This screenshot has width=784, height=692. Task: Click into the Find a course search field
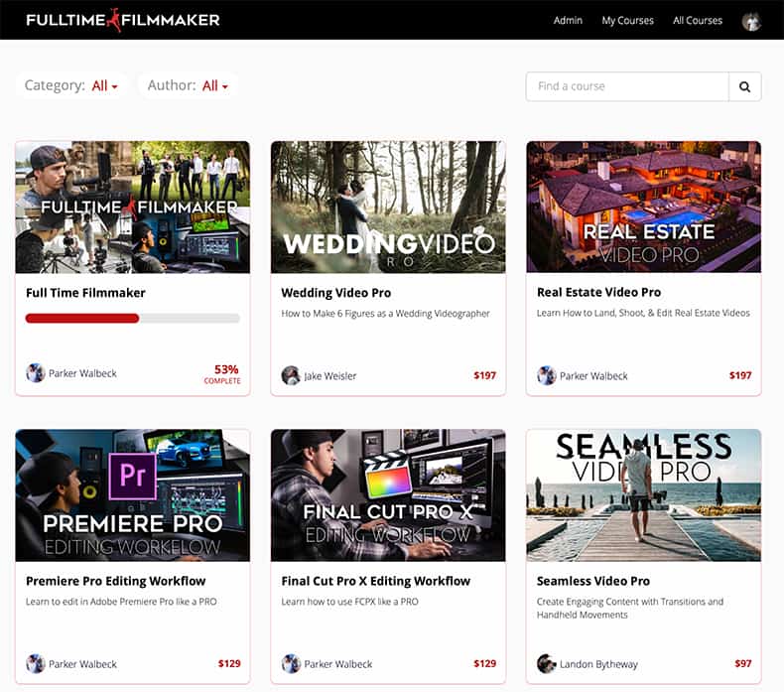point(627,86)
